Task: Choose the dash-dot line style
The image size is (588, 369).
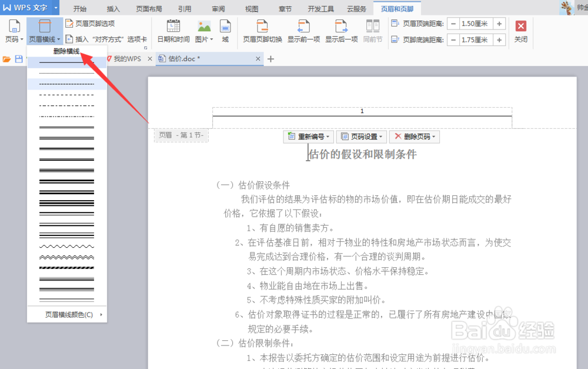Action: (x=67, y=106)
